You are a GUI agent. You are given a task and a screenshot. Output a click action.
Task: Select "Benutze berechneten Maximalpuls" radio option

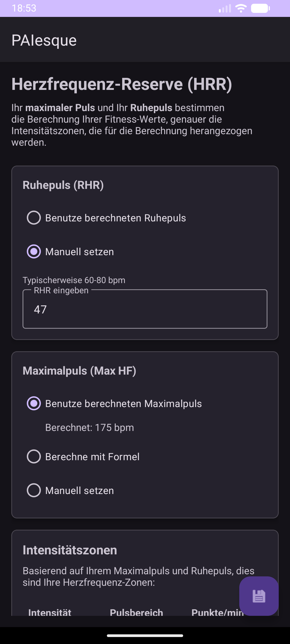pyautogui.click(x=34, y=403)
